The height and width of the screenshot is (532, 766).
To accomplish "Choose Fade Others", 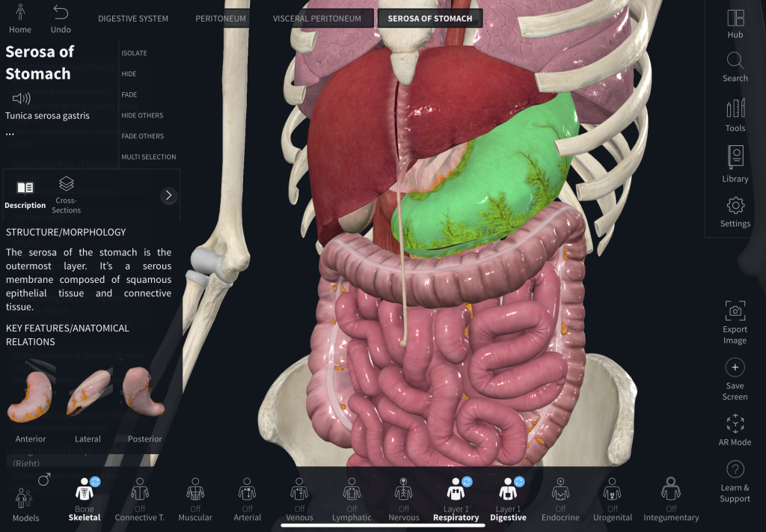I will pyautogui.click(x=143, y=136).
